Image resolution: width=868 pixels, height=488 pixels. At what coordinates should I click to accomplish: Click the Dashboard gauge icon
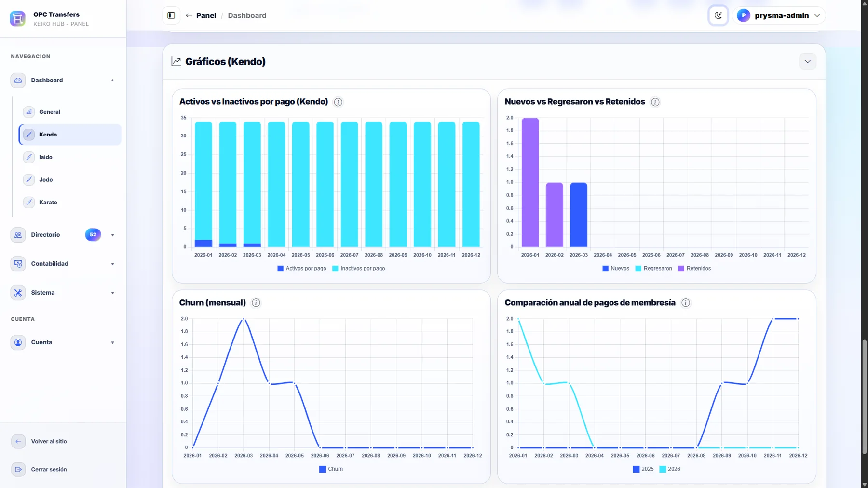[x=18, y=81]
